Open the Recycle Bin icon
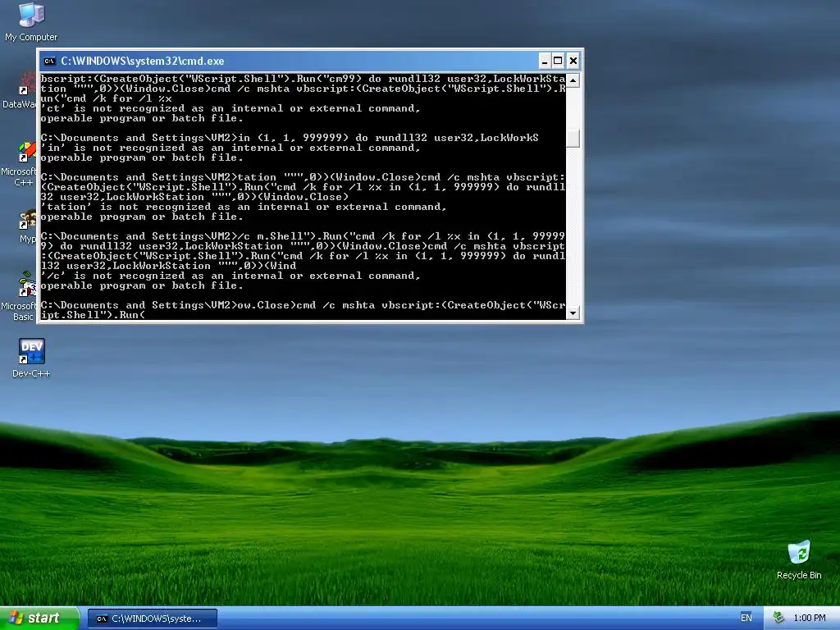The width and height of the screenshot is (840, 630). click(x=799, y=559)
